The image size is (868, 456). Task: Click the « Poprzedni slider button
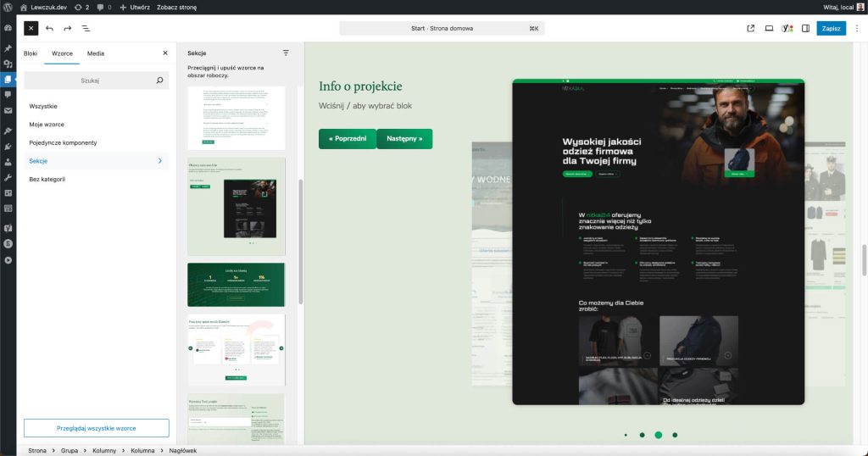click(x=348, y=139)
